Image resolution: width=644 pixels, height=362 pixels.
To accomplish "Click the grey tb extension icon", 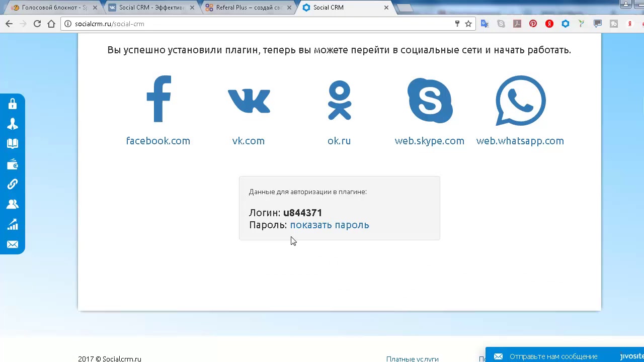I will tap(614, 24).
